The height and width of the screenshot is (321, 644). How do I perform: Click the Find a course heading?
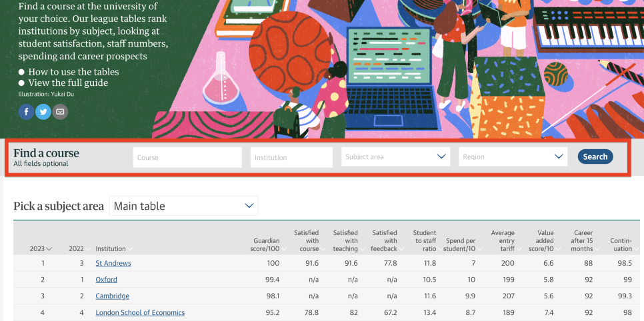[47, 153]
